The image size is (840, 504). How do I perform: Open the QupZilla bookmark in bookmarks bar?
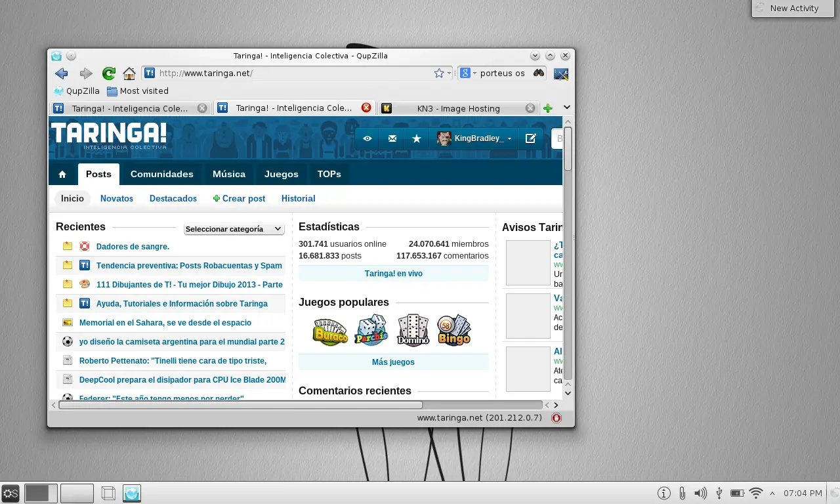tap(77, 91)
